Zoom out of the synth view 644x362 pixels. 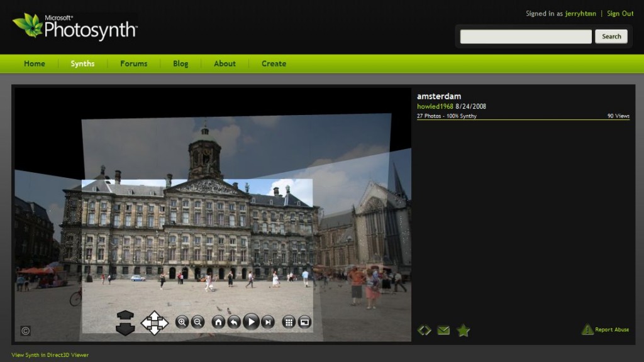pyautogui.click(x=198, y=322)
